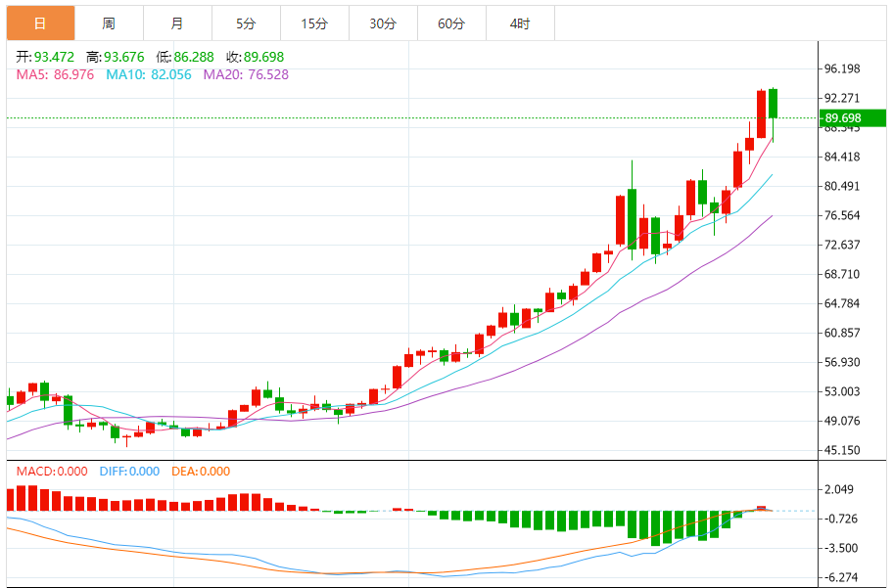Click the MA20 indicator label
This screenshot has height=588, width=893.
pyautogui.click(x=246, y=74)
